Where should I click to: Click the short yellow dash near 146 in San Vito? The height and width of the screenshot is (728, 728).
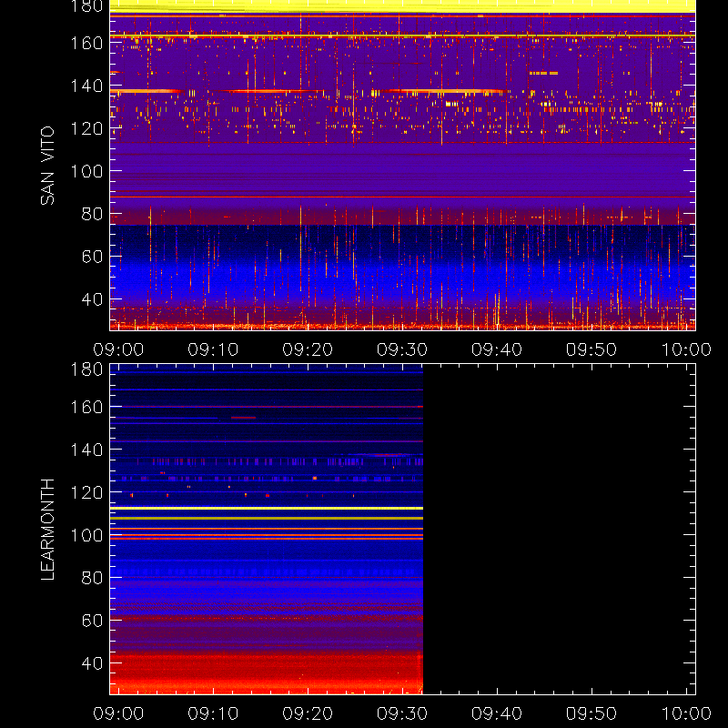coord(543,73)
